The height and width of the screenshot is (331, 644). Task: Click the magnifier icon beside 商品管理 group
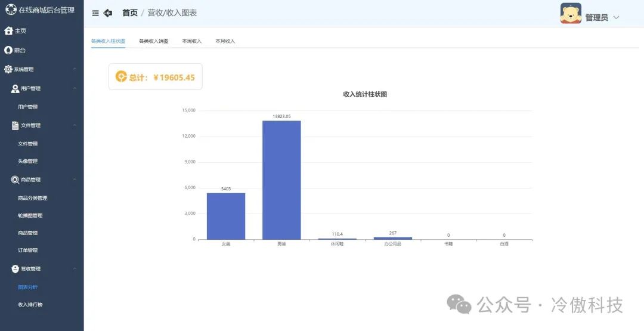15,180
